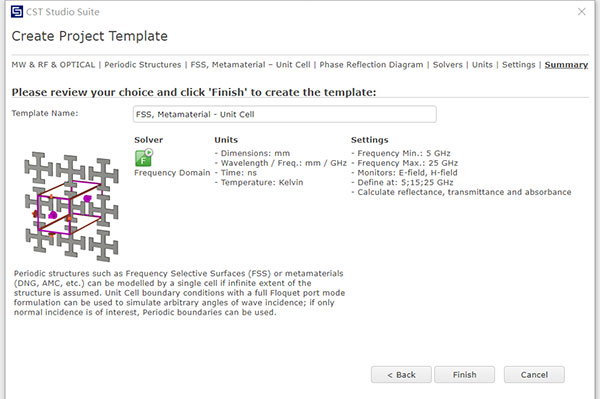Click the Units summary heading
Viewport: 600px width, 399px height.
point(226,140)
